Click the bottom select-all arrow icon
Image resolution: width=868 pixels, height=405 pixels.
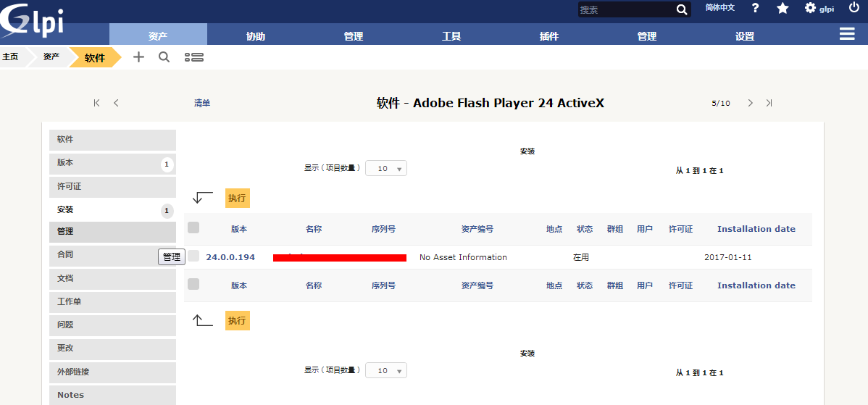coord(203,320)
